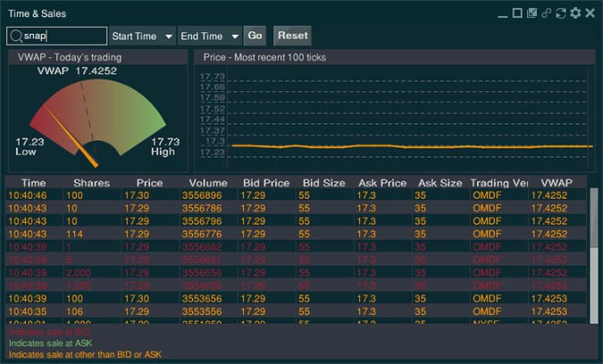Minimize the Time & Sales panel
Image resolution: width=603 pixels, height=364 pixels.
click(x=503, y=13)
